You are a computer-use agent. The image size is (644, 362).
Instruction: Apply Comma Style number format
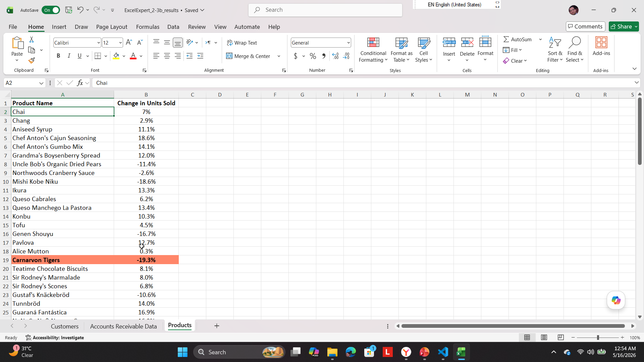[324, 56]
